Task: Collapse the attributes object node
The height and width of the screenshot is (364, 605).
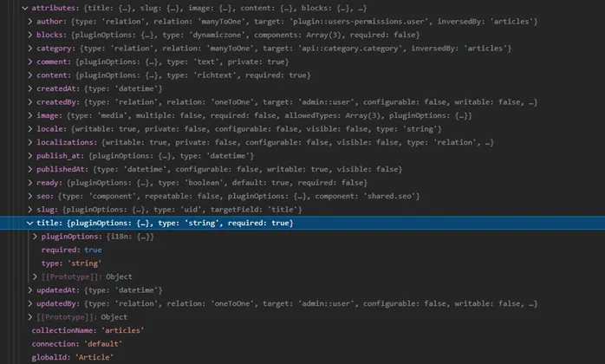Action: 24,8
